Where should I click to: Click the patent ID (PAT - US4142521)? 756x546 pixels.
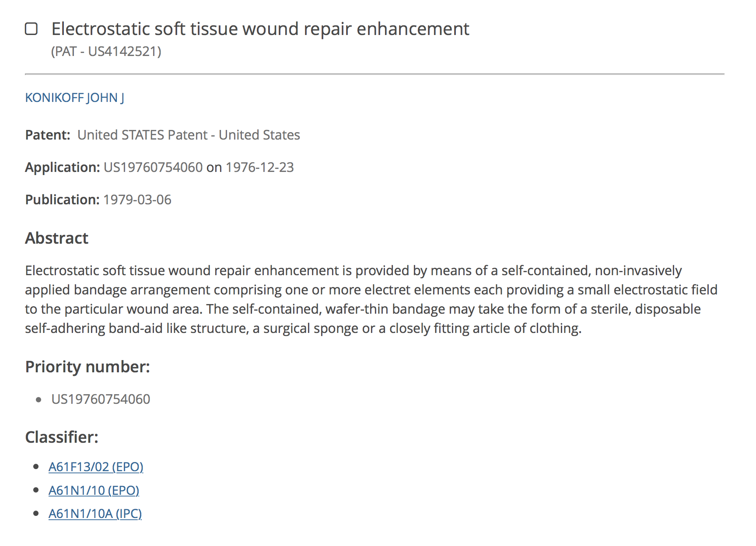pyautogui.click(x=106, y=52)
